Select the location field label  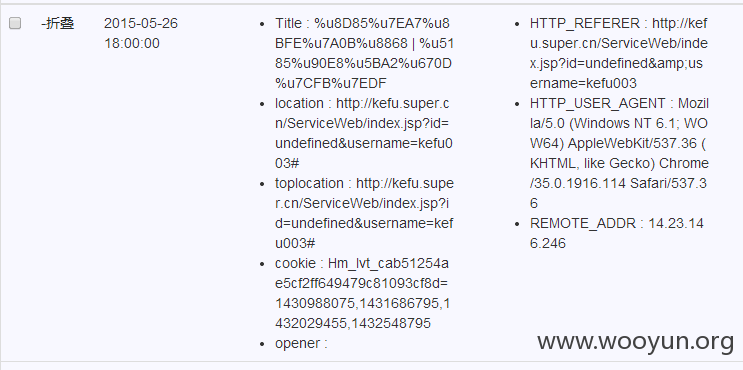click(299, 103)
